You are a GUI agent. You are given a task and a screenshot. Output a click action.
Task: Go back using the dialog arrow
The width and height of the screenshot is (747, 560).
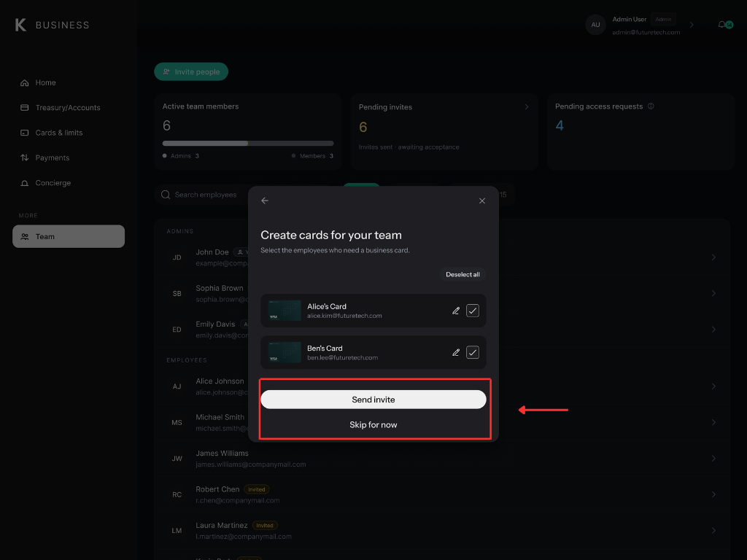[265, 201]
